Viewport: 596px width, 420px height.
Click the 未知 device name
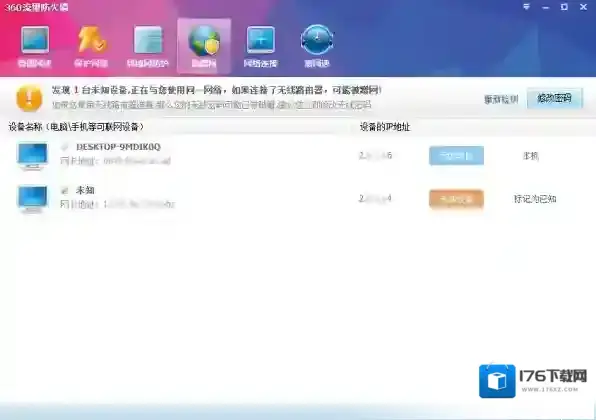(85, 190)
